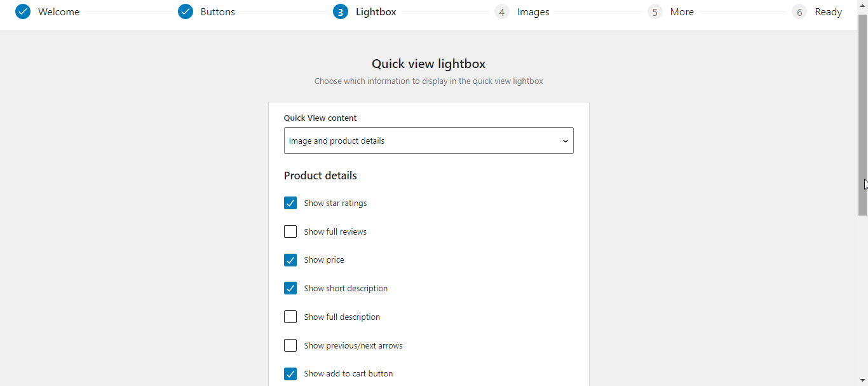Click the subtitle about quick view lightbox information
This screenshot has width=868, height=386.
pyautogui.click(x=429, y=81)
